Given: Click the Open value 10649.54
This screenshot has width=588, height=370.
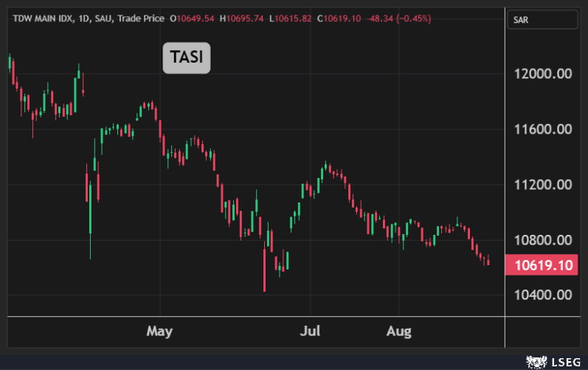Looking at the screenshot, I should [195, 18].
